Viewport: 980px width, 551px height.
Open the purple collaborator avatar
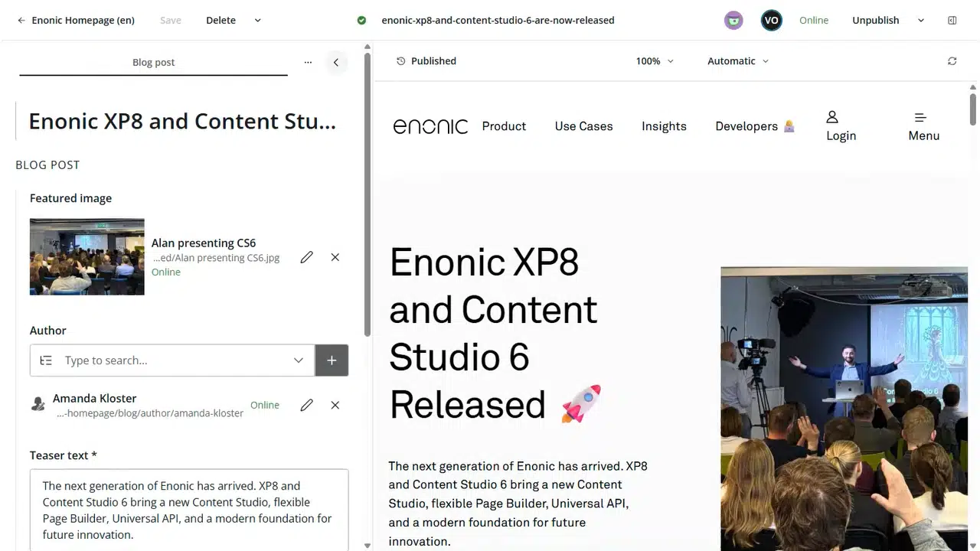(733, 21)
